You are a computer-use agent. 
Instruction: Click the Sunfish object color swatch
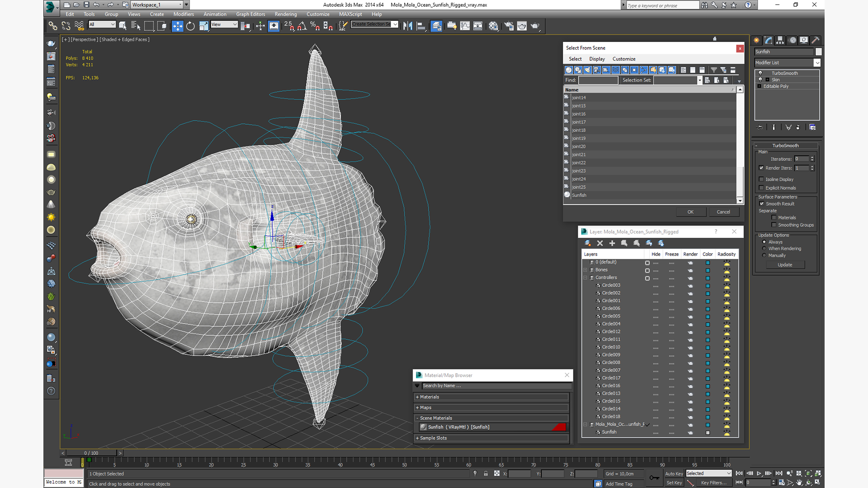[818, 52]
